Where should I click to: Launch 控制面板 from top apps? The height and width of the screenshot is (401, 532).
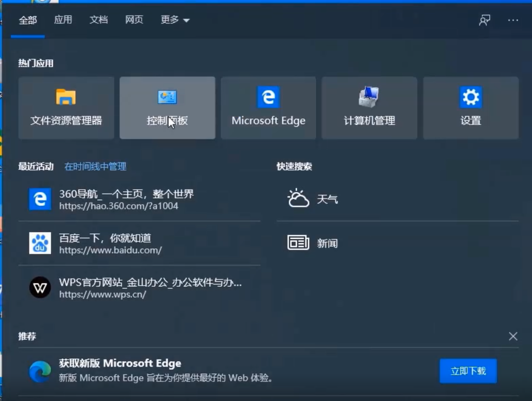pyautogui.click(x=167, y=108)
